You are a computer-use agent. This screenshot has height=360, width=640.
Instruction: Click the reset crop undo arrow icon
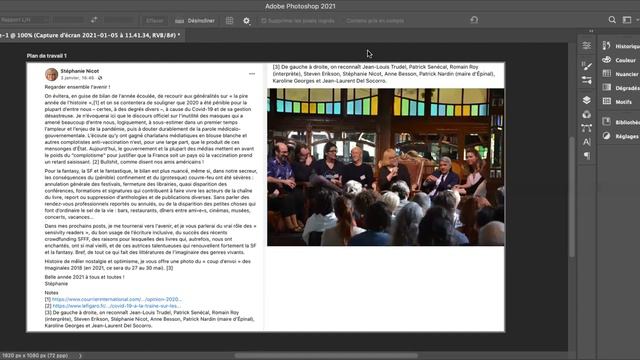[x=474, y=20]
